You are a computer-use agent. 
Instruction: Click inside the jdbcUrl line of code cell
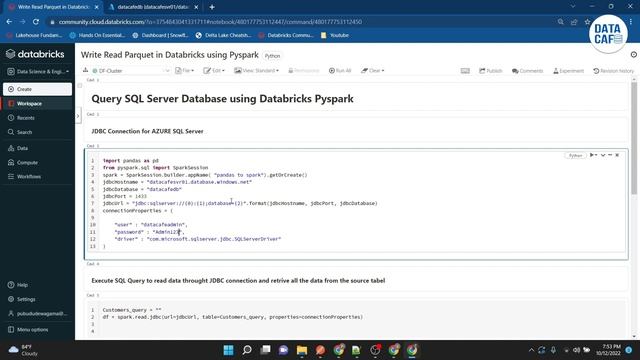(x=240, y=203)
